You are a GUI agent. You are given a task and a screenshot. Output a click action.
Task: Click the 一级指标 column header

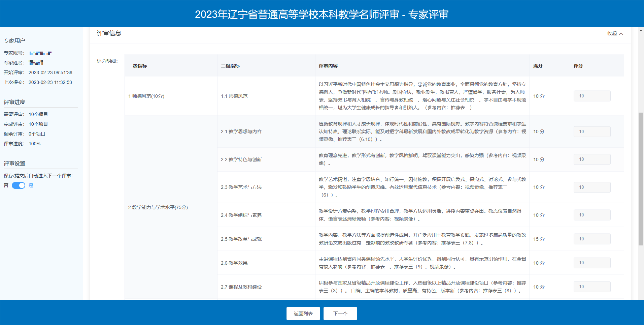pyautogui.click(x=138, y=66)
